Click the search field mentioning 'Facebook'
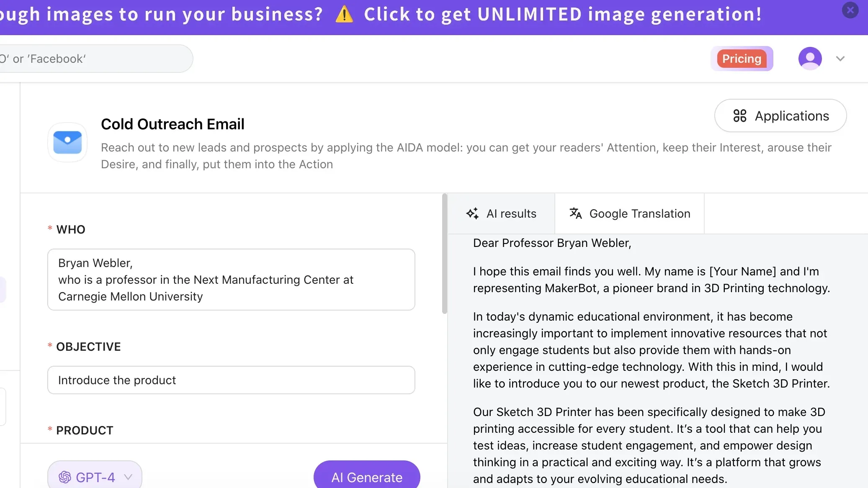This screenshot has height=488, width=868. click(x=92, y=59)
